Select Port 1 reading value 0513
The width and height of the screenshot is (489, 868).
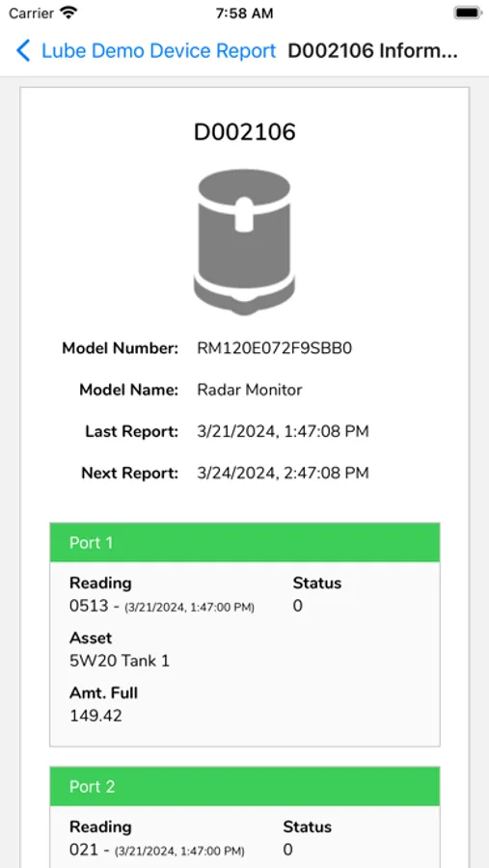pos(89,607)
